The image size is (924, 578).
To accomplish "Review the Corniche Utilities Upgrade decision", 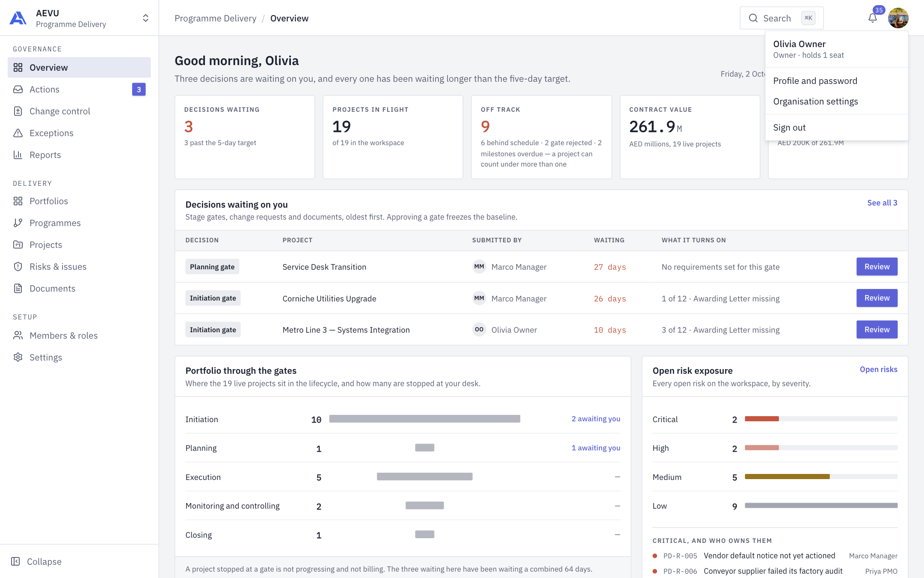I will [877, 298].
